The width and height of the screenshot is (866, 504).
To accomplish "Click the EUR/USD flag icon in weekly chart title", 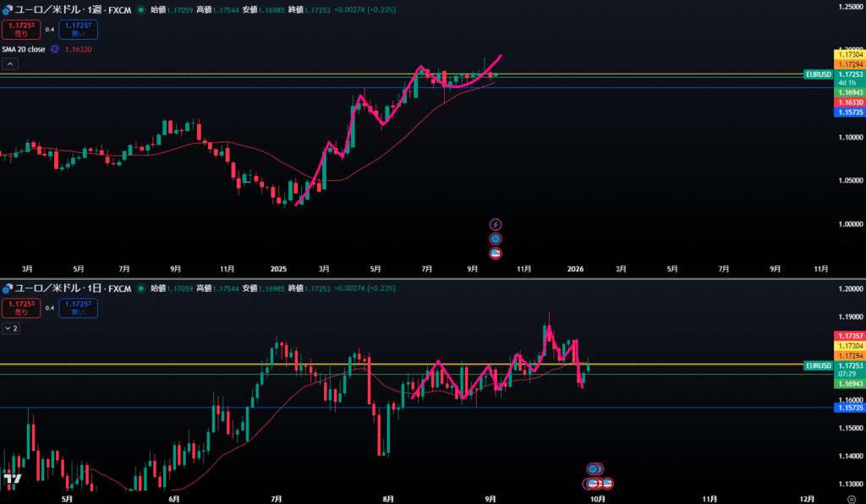I will point(8,9).
